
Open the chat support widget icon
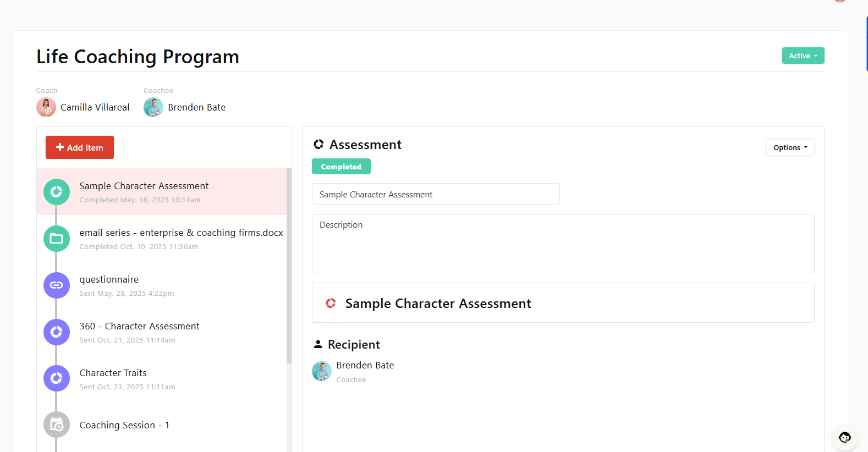click(x=844, y=437)
